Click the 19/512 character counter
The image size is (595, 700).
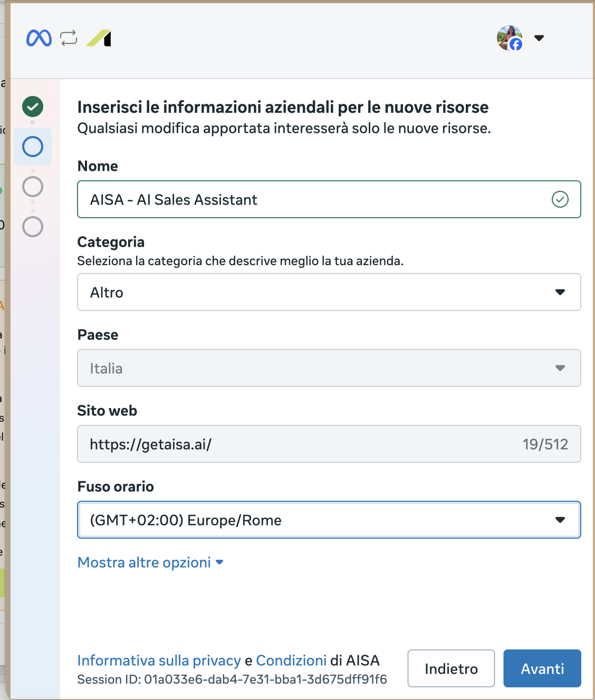pyautogui.click(x=545, y=444)
